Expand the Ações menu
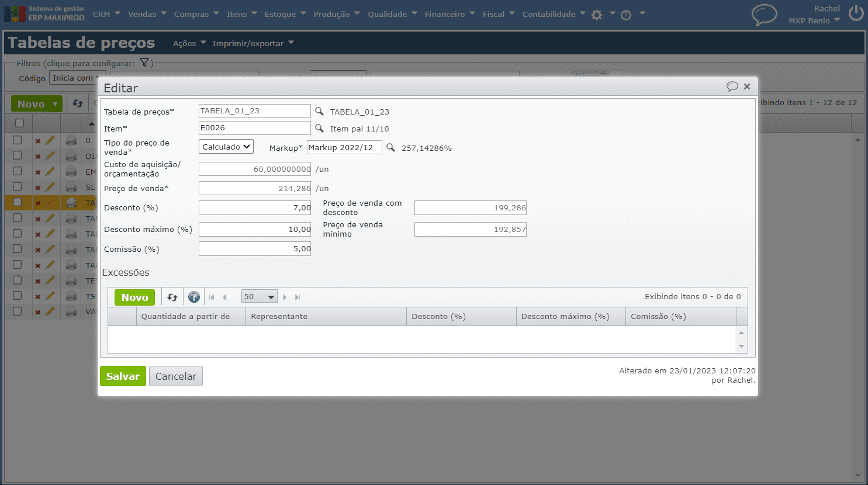Screen dimensions: 868x485 [x=189, y=43]
